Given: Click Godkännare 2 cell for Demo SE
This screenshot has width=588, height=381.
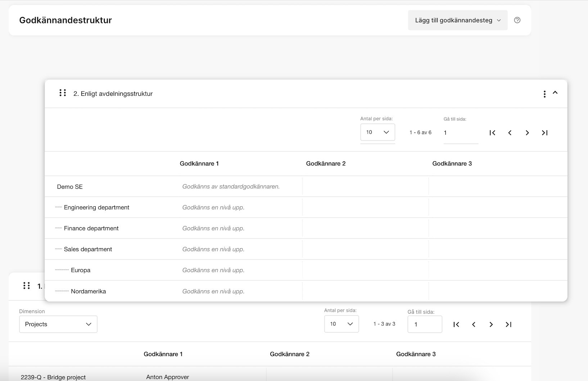Looking at the screenshot, I should 365,187.
